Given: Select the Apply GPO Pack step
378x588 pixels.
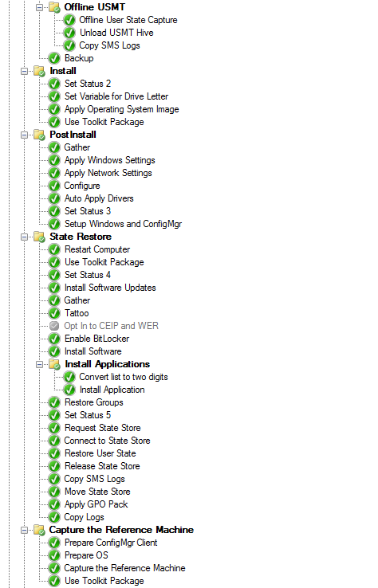Looking at the screenshot, I should click(x=96, y=504).
